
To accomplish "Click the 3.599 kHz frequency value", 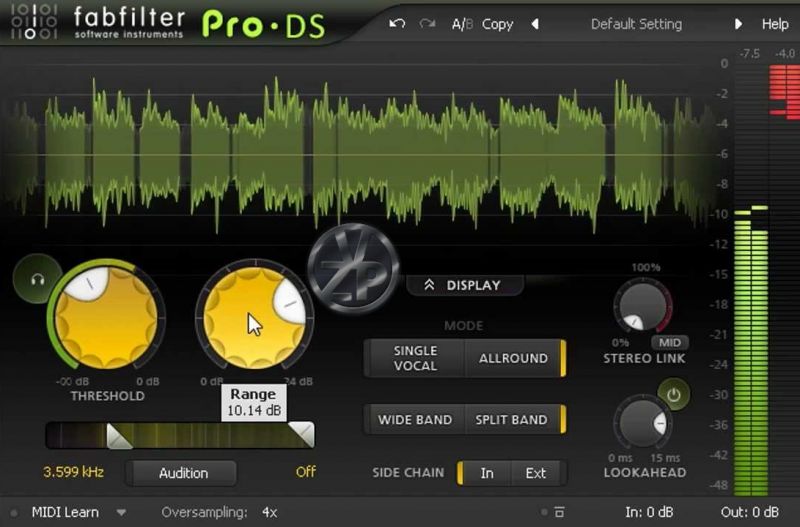I will [x=73, y=472].
